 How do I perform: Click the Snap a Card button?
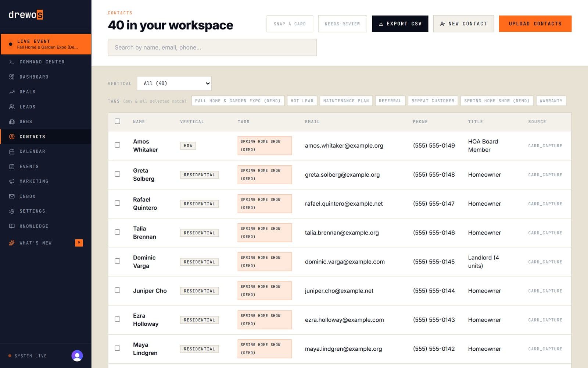pos(290,24)
